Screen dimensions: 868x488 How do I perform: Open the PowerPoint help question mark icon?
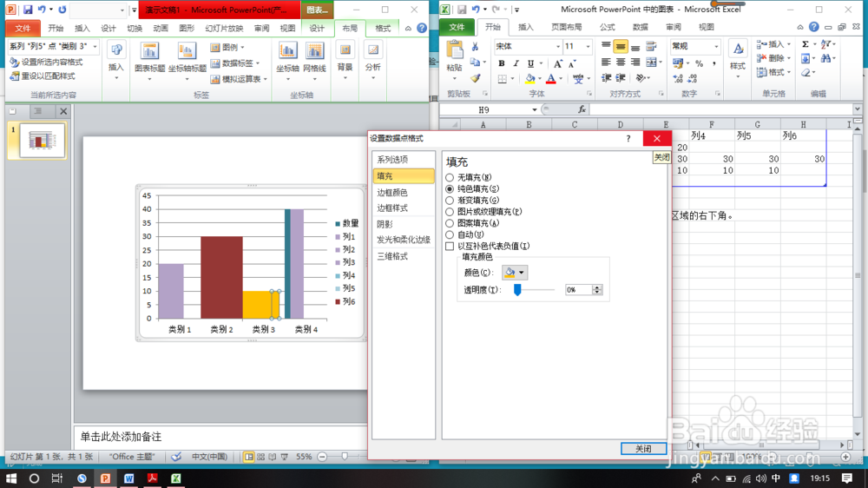(x=422, y=28)
